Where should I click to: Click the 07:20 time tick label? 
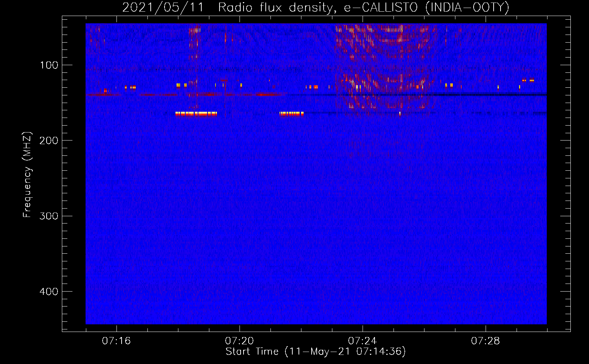point(239,341)
